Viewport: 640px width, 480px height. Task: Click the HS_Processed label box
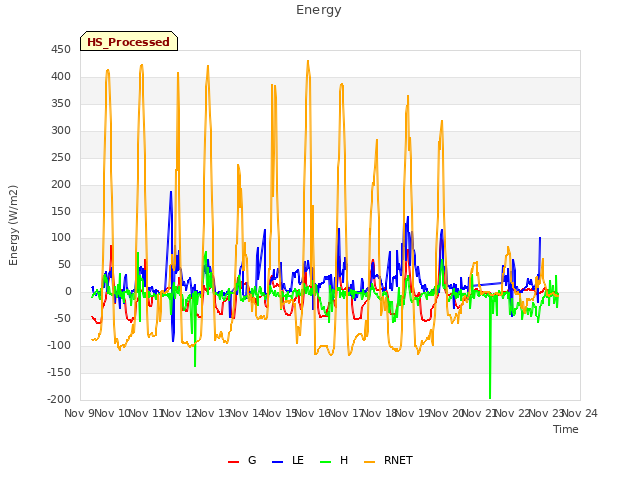[x=129, y=41]
